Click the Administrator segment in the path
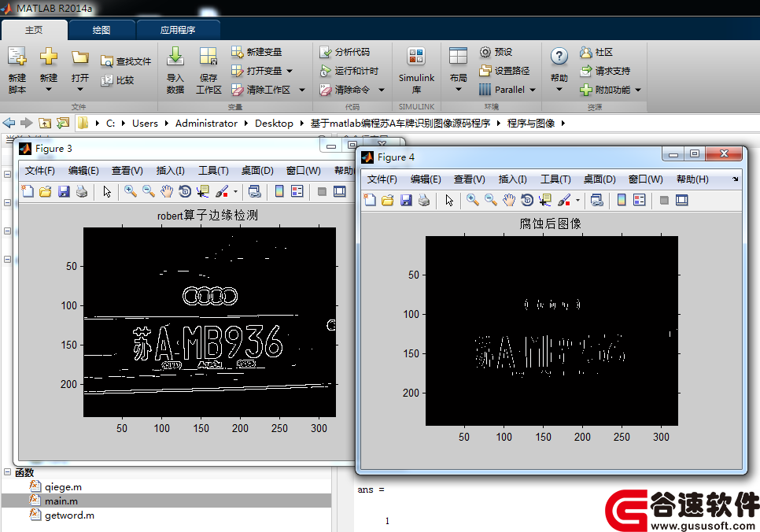Image resolution: width=760 pixels, height=532 pixels. tap(206, 124)
